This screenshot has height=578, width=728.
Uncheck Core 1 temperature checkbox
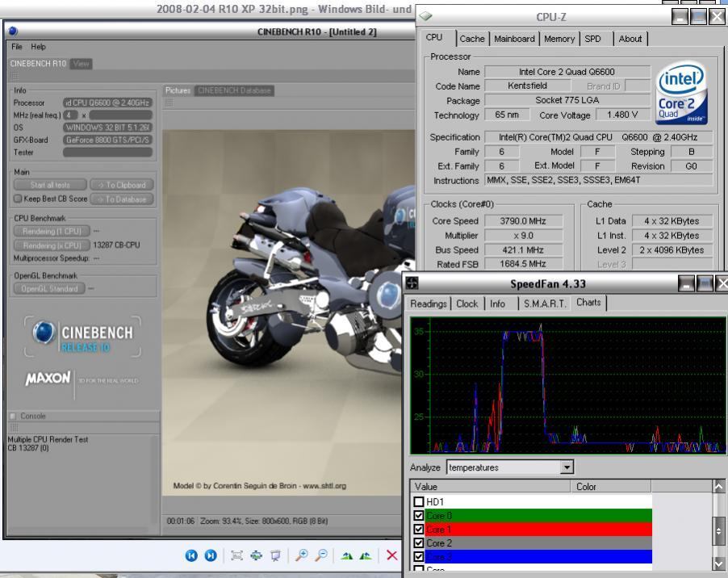[418, 530]
